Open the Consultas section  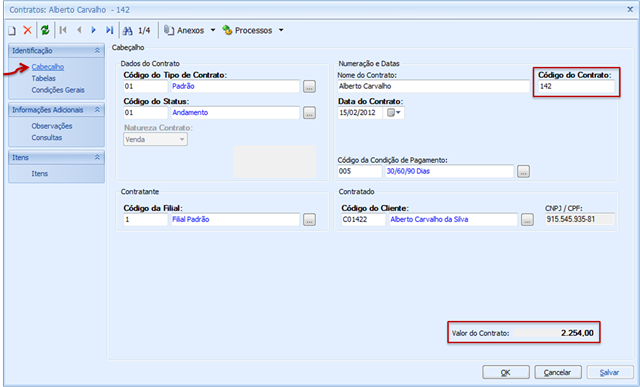click(x=47, y=138)
